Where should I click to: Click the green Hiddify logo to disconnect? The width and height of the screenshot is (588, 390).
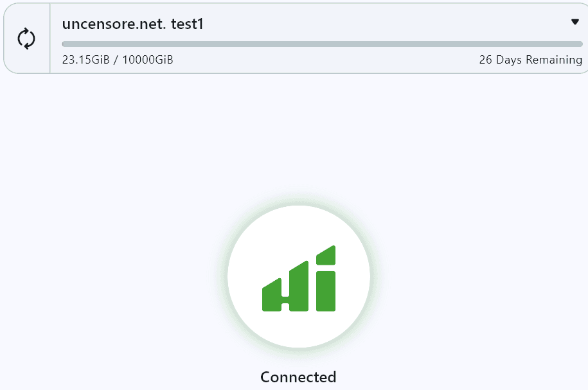(x=299, y=278)
